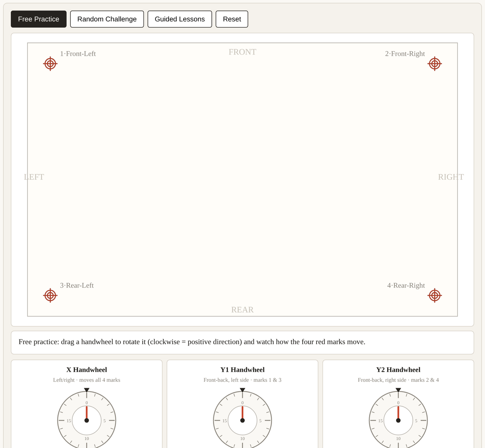The width and height of the screenshot is (485, 448).
Task: Click the 10 mark on X Handwheel
Action: pyautogui.click(x=86, y=438)
